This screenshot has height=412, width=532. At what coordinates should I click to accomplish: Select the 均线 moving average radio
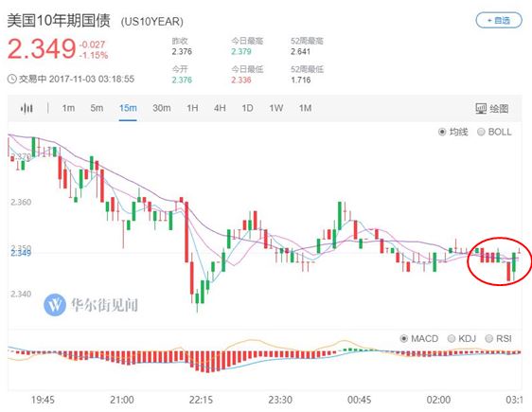[442, 132]
